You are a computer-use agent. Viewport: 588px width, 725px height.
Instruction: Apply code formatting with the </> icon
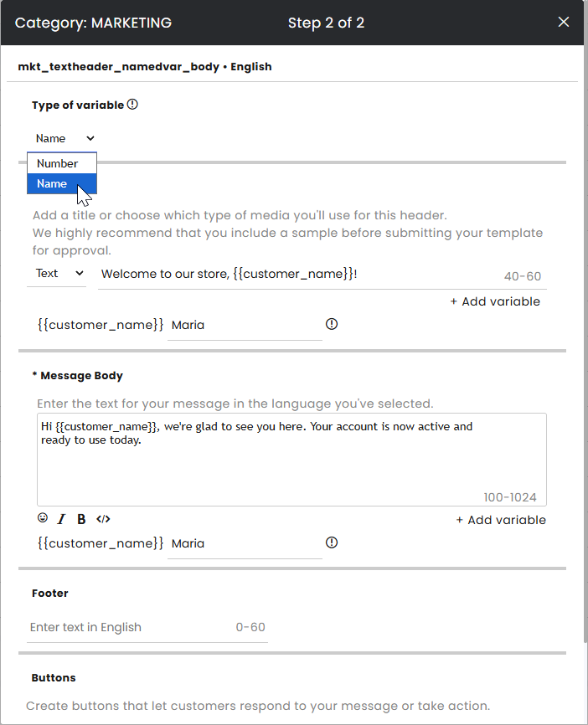103,519
